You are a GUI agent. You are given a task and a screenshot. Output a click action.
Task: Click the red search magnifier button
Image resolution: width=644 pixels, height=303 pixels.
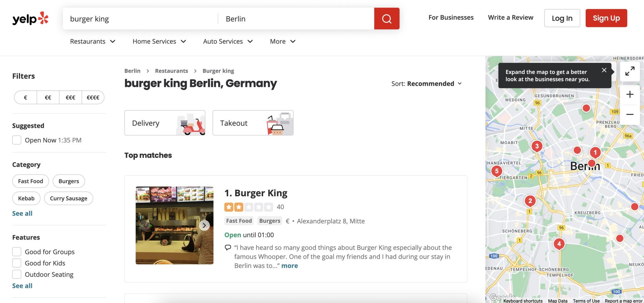386,19
